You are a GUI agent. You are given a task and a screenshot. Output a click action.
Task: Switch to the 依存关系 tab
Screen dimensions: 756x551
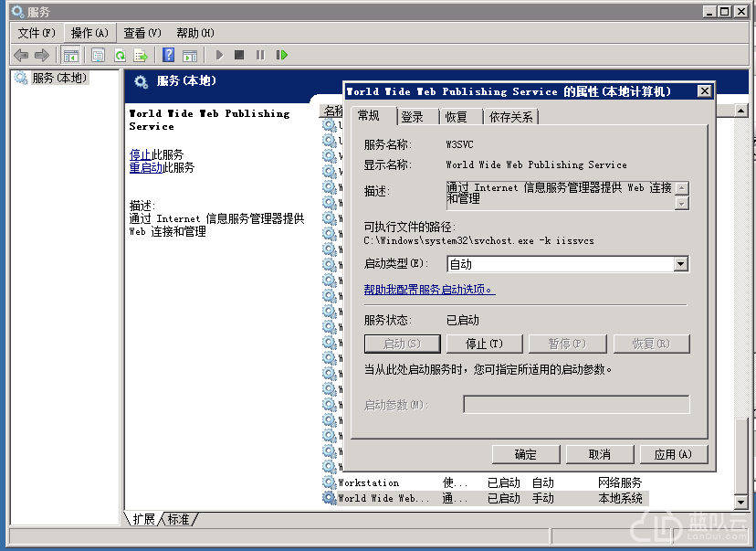511,117
